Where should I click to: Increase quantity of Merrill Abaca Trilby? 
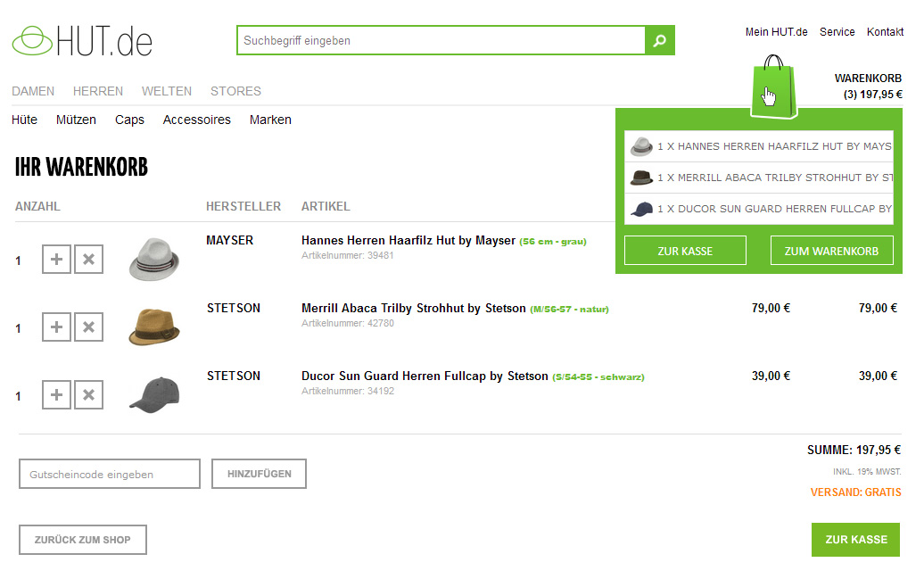[56, 327]
